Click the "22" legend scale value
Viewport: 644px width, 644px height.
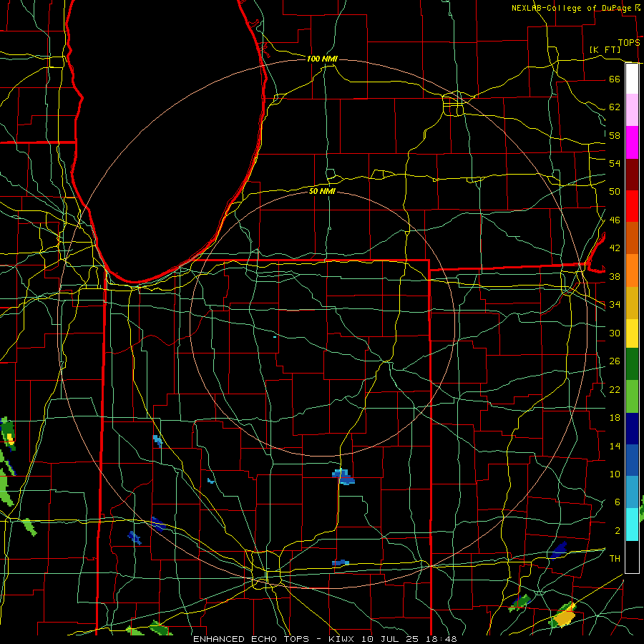point(615,389)
